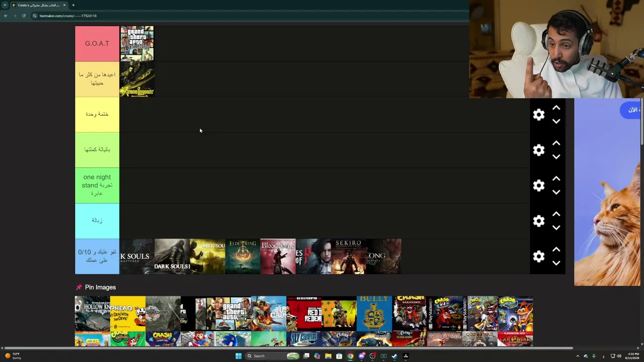Select the Just Cause cover in image pool
This screenshot has width=644, height=362.
[269, 314]
